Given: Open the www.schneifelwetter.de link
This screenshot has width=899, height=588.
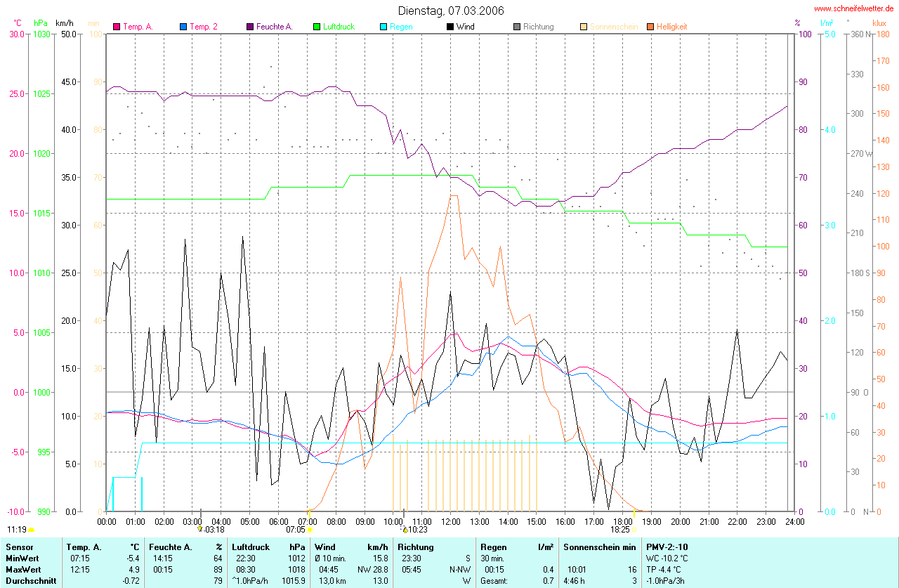Looking at the screenshot, I should 854,8.
